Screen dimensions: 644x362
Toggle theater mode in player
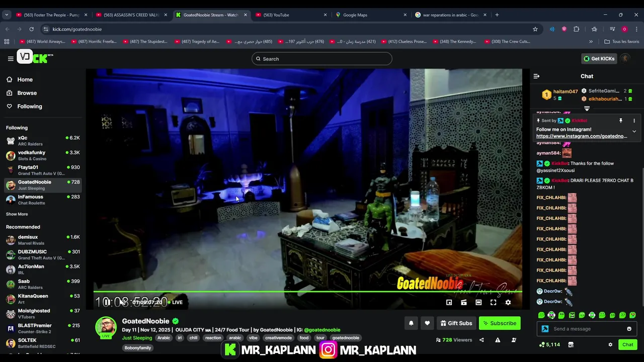tap(478, 302)
